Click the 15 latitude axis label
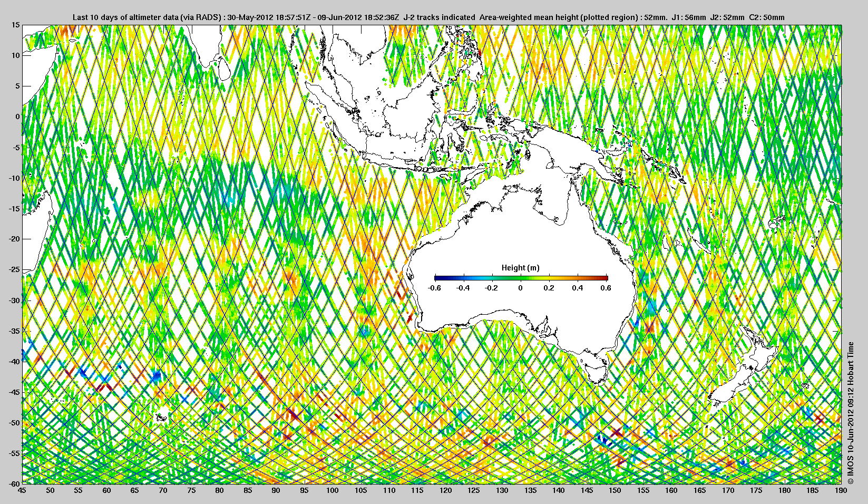868x504 pixels. point(16,25)
